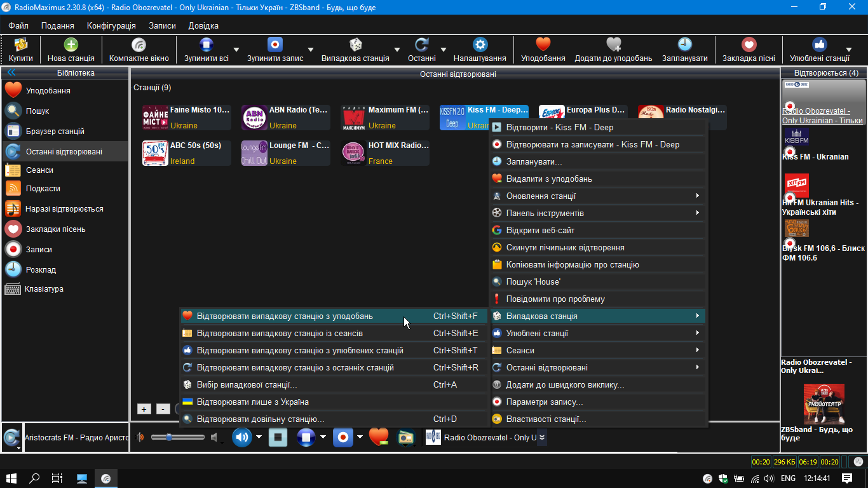This screenshot has width=868, height=488.
Task: Choose Видалити з уподобань menu entry
Action: [x=597, y=179]
